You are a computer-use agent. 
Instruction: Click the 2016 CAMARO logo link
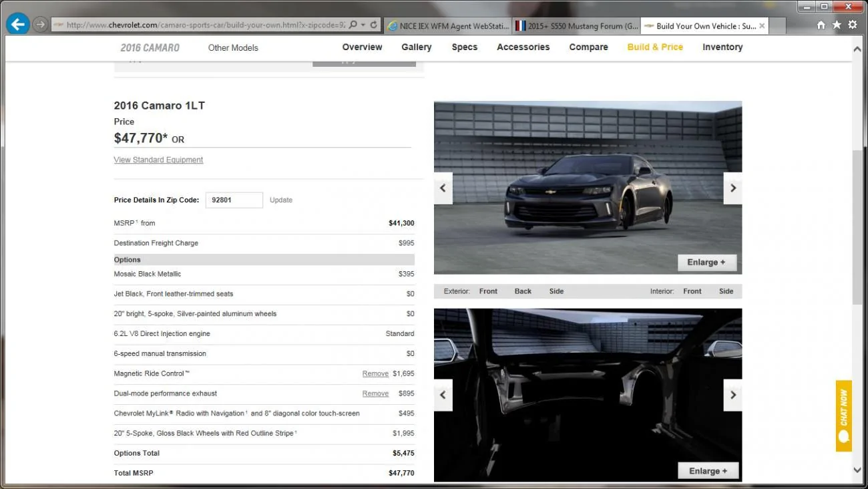point(150,47)
